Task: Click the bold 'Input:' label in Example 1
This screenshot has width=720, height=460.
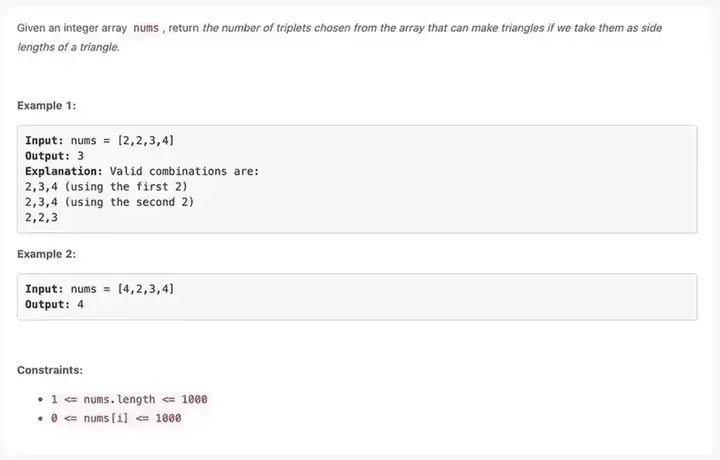Action: (45, 140)
